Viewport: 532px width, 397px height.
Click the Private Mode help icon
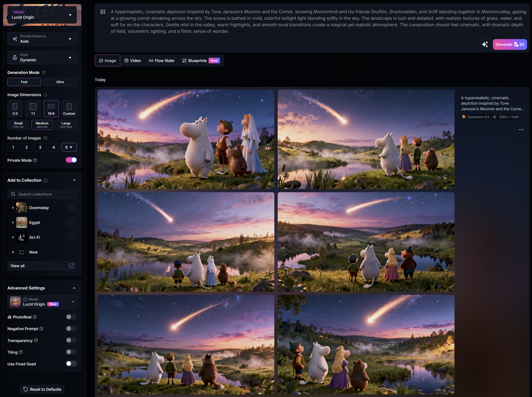pyautogui.click(x=35, y=160)
